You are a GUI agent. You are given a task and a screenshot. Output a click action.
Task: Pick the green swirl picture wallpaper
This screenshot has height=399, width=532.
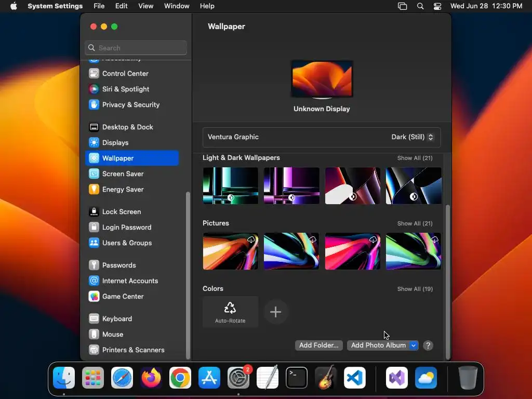point(414,251)
